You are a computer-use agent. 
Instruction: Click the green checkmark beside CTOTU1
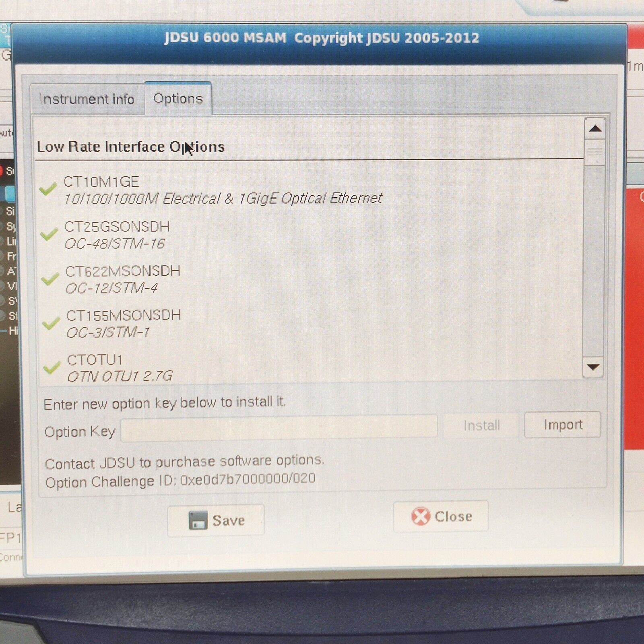(52, 367)
